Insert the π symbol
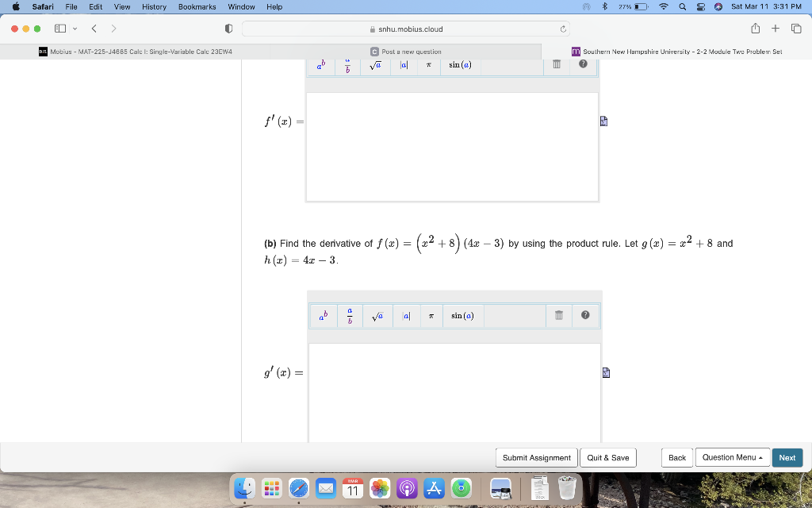812x508 pixels. (x=431, y=315)
